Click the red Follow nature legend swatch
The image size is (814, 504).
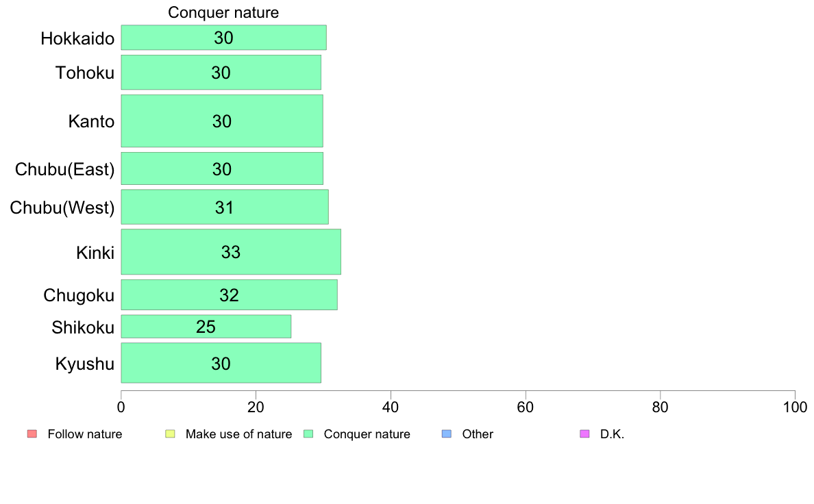pyautogui.click(x=32, y=434)
